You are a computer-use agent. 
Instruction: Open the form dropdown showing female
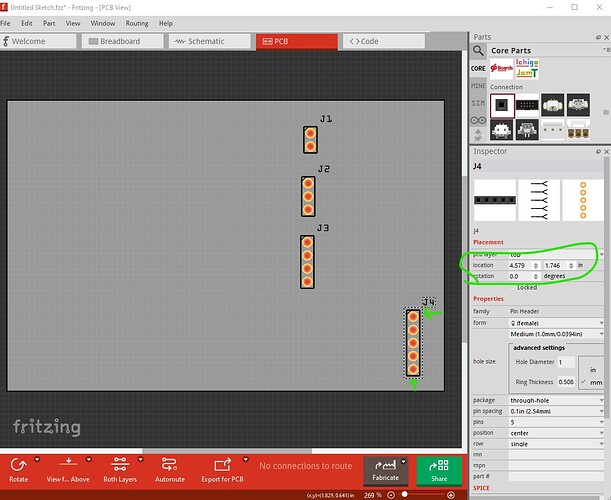click(556, 323)
